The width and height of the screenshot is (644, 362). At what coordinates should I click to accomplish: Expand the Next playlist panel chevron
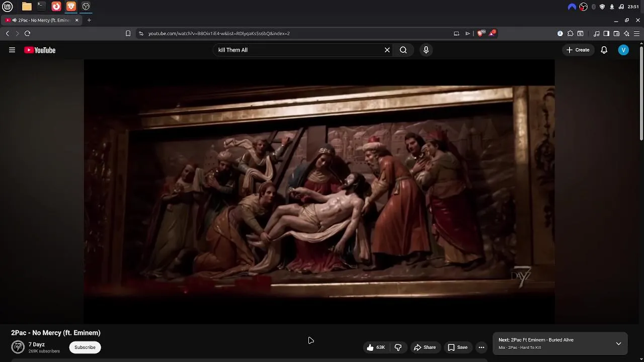tap(618, 344)
